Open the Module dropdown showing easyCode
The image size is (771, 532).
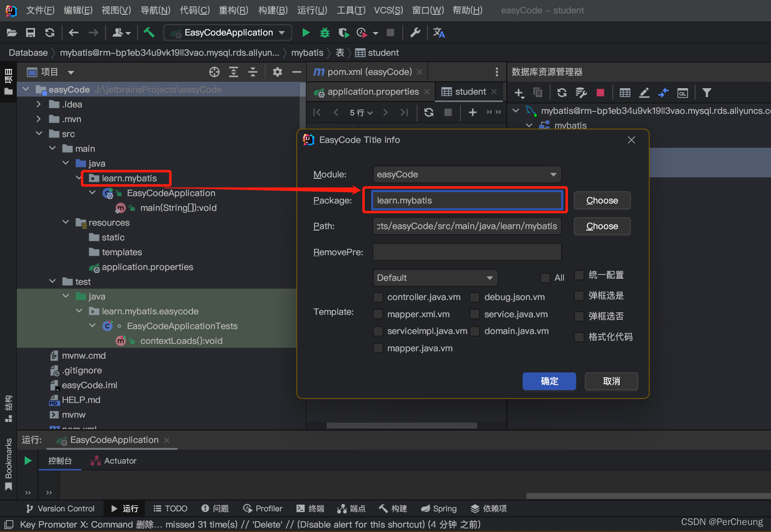(467, 174)
